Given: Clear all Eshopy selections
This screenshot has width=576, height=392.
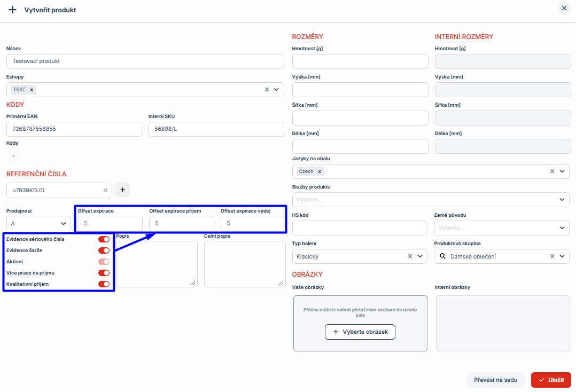Looking at the screenshot, I should point(267,90).
